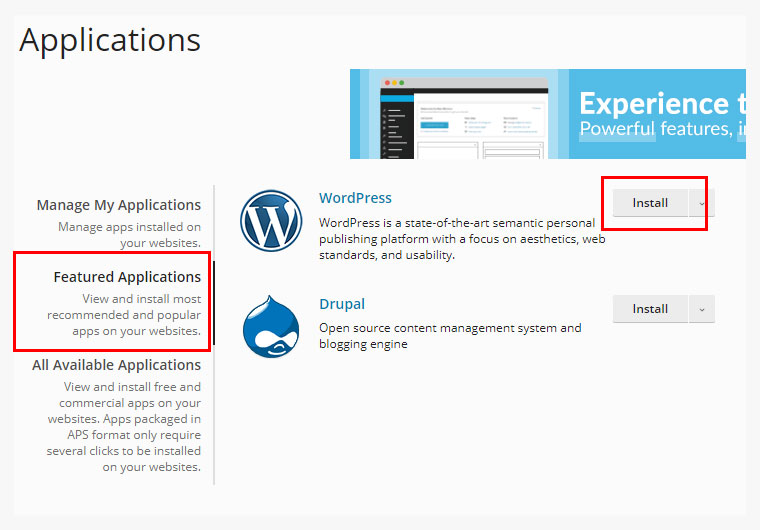Viewport: 760px width, 530px height.
Task: Switch to Manage My Applications tab
Action: click(119, 205)
